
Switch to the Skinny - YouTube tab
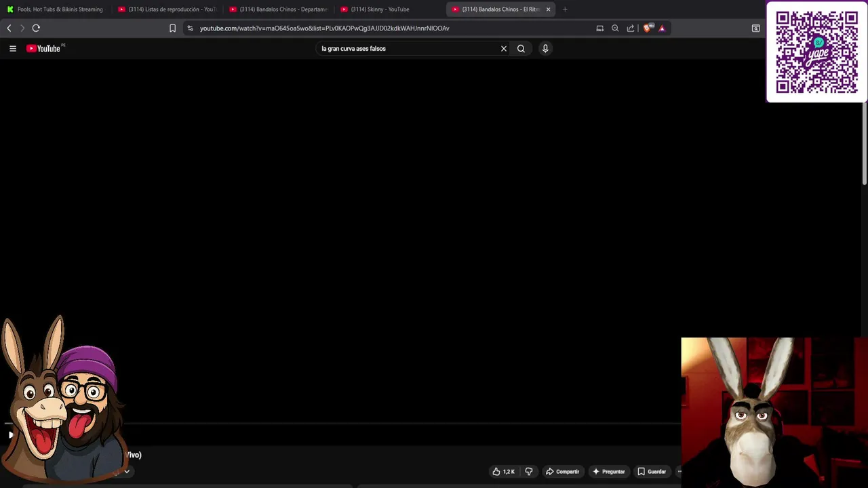coord(389,9)
